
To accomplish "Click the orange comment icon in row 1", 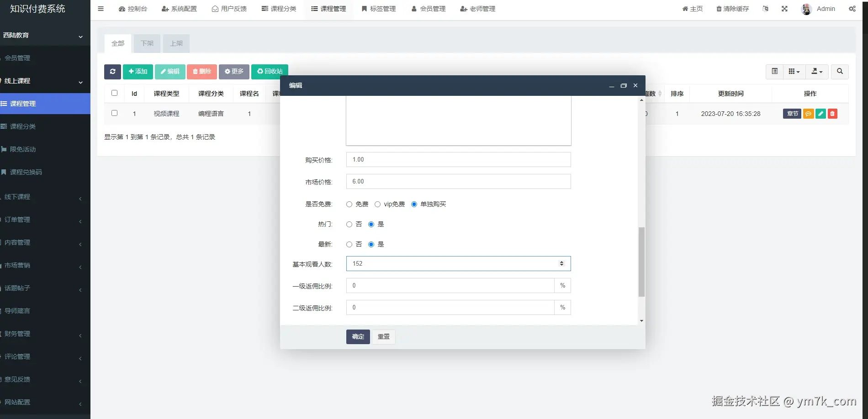I will (808, 114).
